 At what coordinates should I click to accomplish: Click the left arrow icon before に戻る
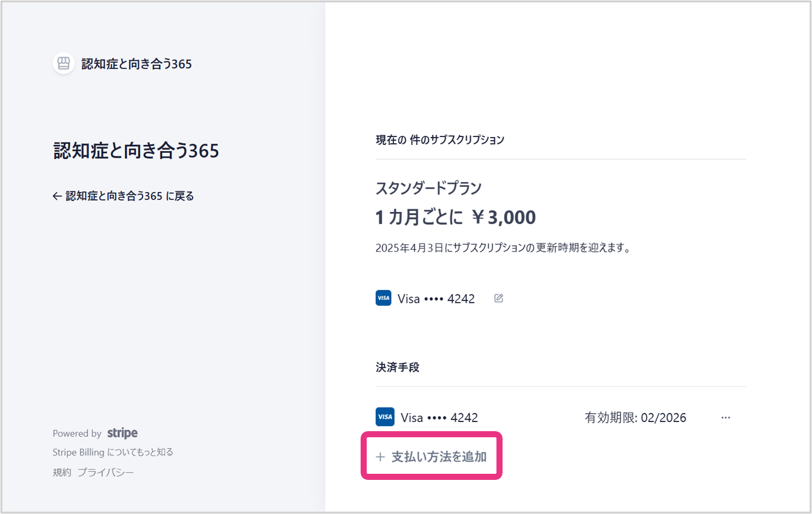[x=57, y=196]
